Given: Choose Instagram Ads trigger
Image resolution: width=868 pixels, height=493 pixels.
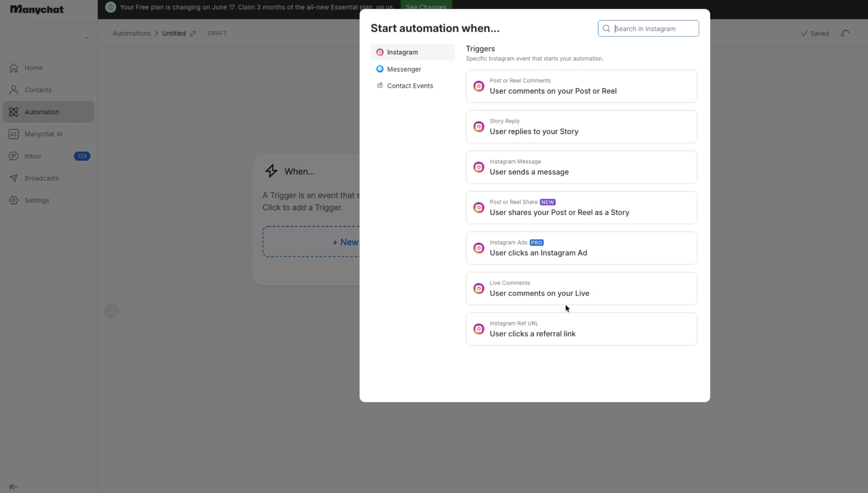Looking at the screenshot, I should pos(581,248).
